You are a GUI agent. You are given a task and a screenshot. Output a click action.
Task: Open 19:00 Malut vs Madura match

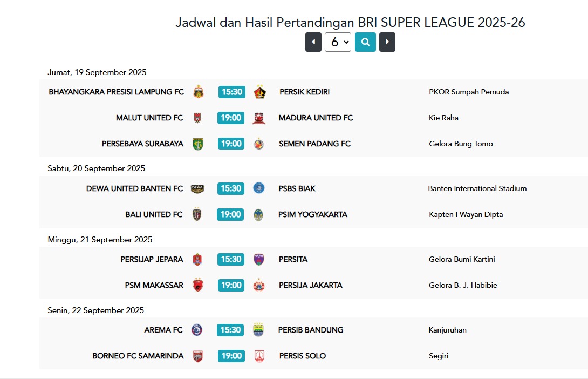point(231,118)
